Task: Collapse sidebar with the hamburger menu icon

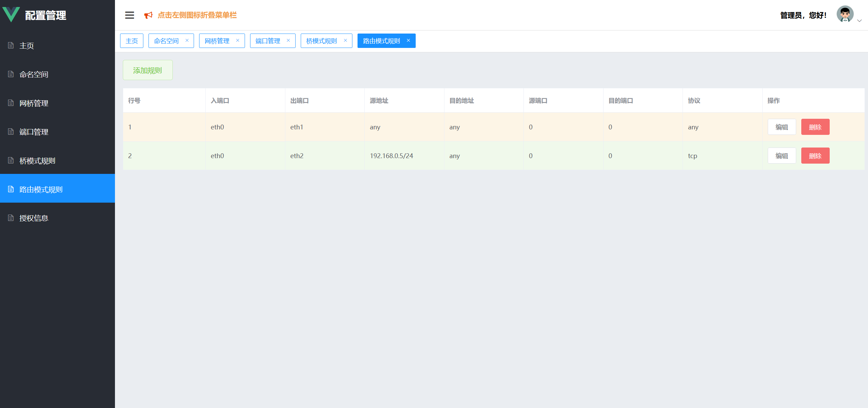Action: click(x=129, y=15)
